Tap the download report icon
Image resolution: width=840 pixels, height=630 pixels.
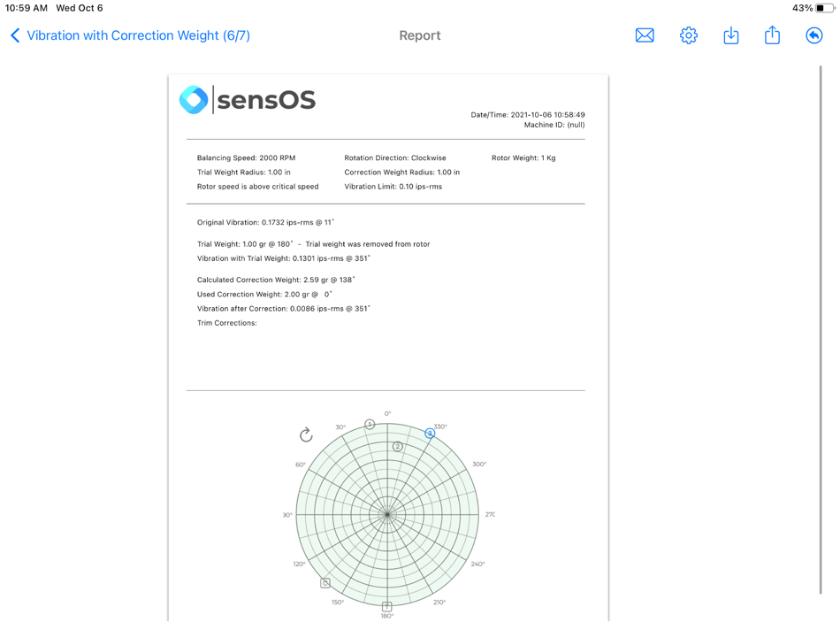[x=730, y=35]
